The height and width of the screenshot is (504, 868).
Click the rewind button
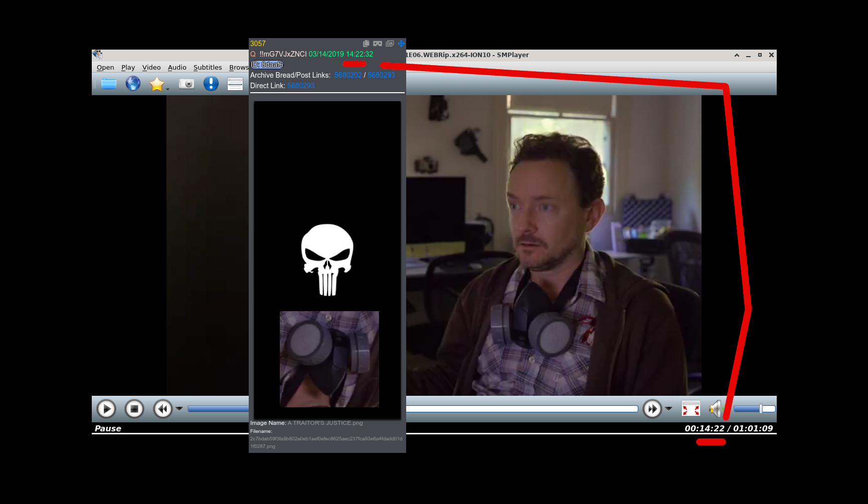point(162,409)
